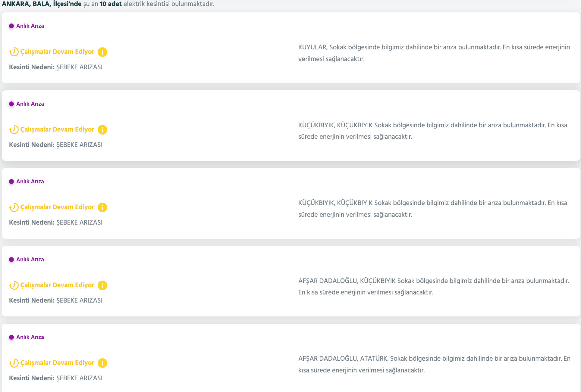Click info icon in the second outage card

tap(102, 130)
